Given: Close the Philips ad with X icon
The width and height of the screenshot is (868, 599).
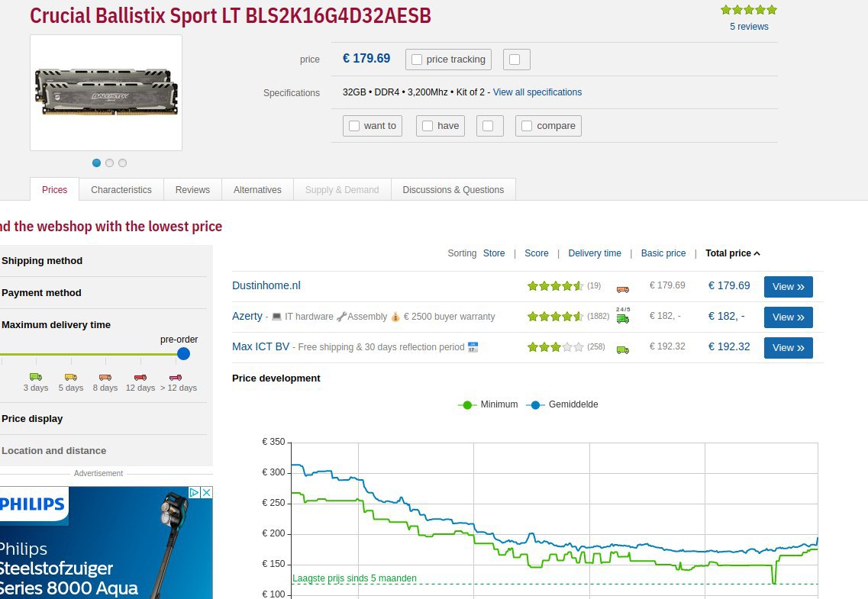Looking at the screenshot, I should (206, 492).
